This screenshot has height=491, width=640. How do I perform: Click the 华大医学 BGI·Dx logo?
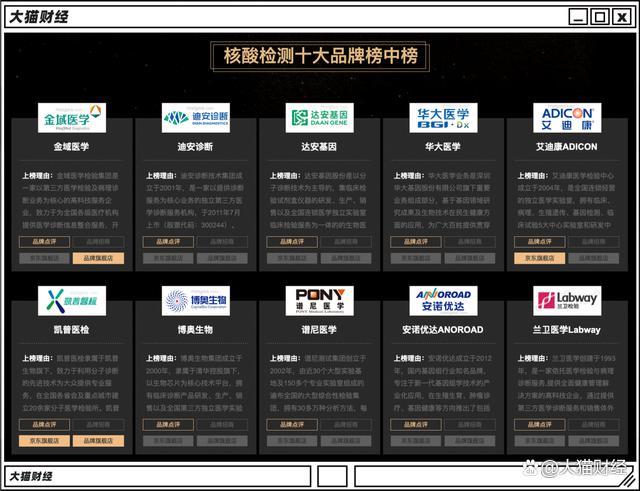443,118
